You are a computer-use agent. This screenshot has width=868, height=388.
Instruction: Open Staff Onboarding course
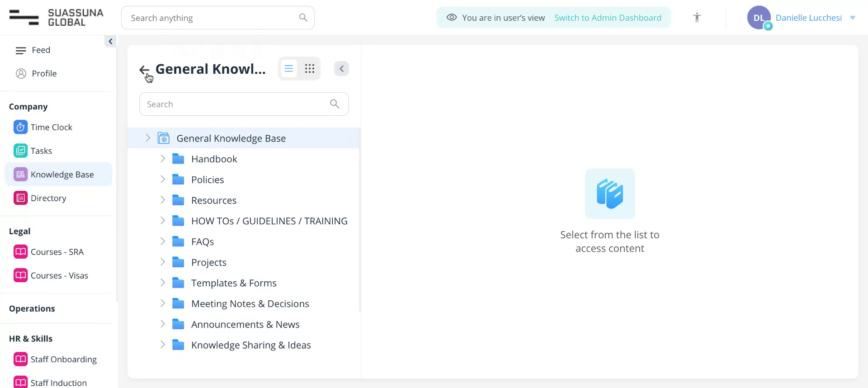[63, 360]
